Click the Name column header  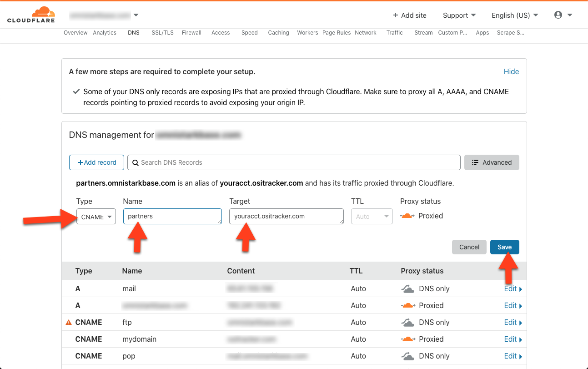[x=132, y=271]
